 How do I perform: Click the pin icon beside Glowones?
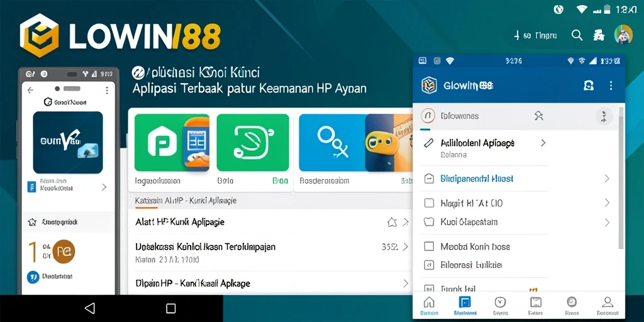[538, 116]
